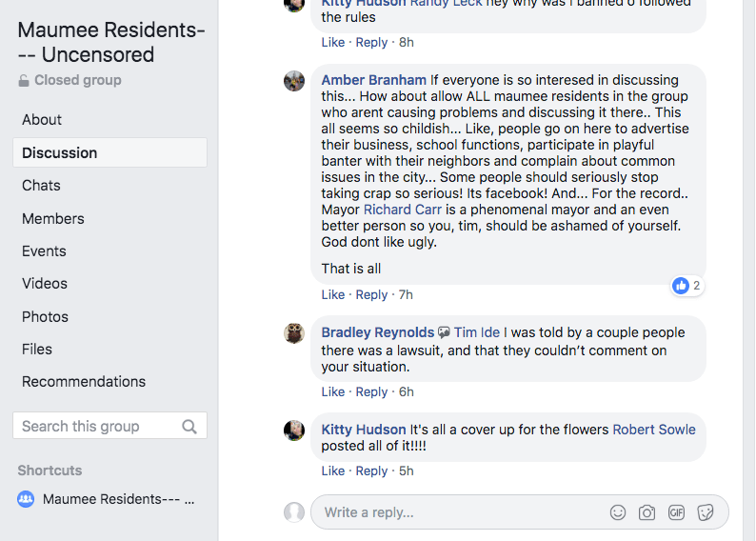Image resolution: width=756 pixels, height=541 pixels.
Task: Click the emoji icon in reply box
Action: (x=618, y=512)
